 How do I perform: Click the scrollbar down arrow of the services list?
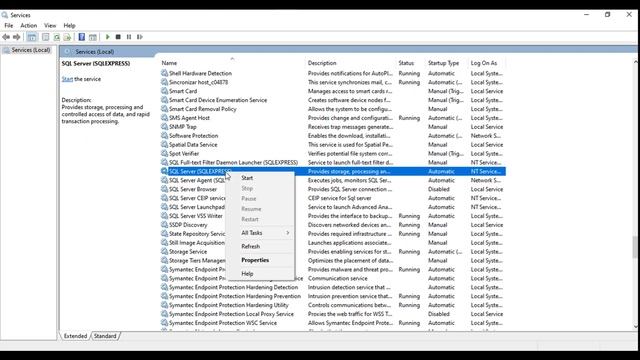coord(636,327)
